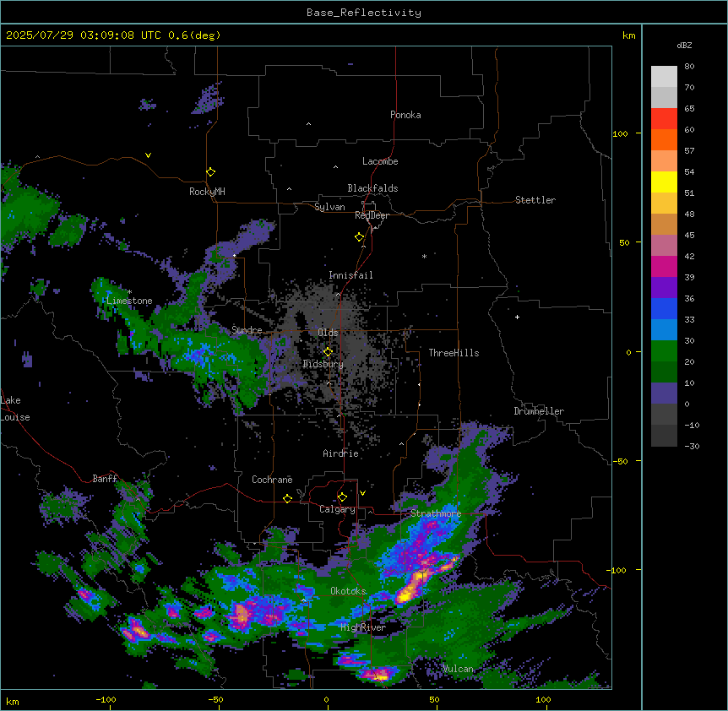Select the slate 10-0 dBZ legend color
The image size is (728, 711).
point(664,393)
